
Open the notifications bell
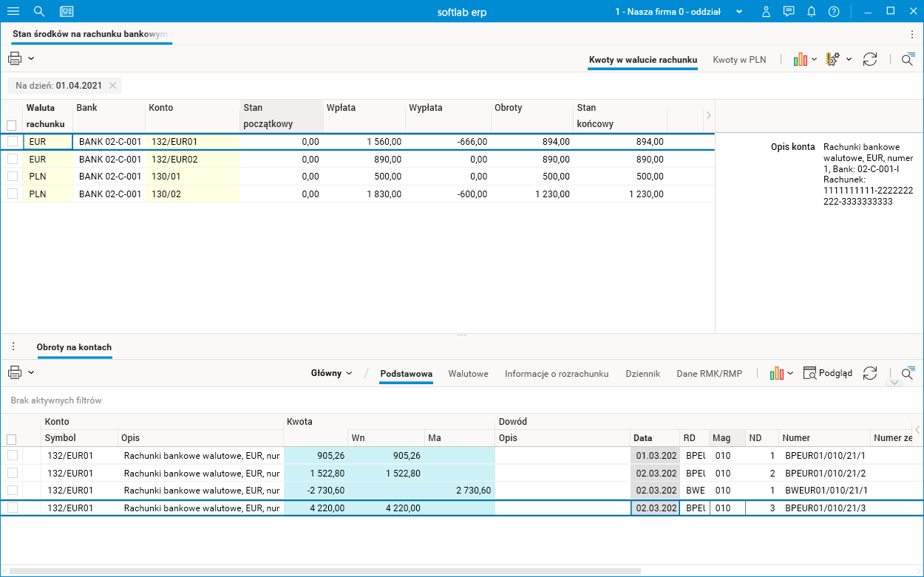(812, 12)
